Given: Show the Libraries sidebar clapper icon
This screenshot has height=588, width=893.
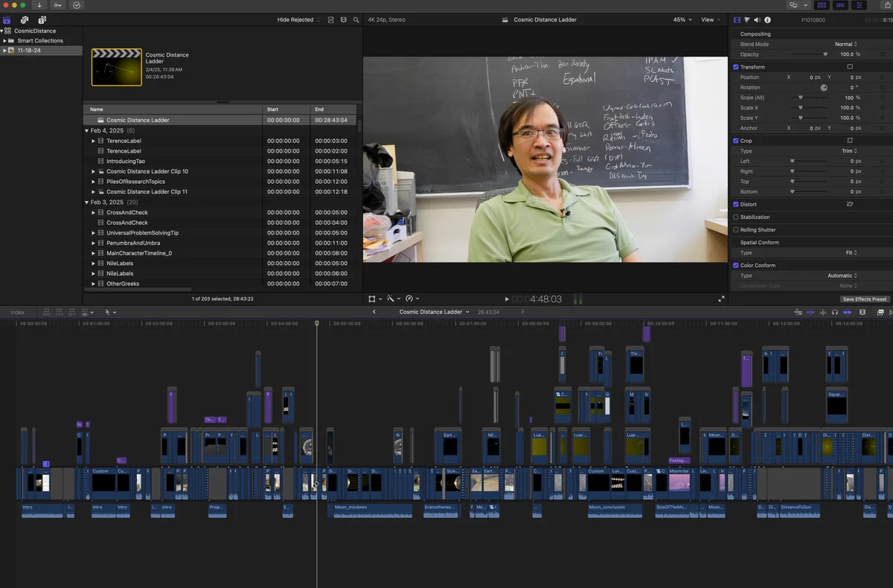Looking at the screenshot, I should 7,20.
